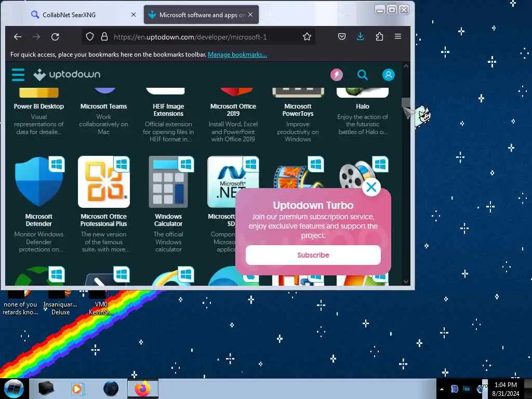
Task: Open the Microsoft Defender shield icon
Action: pyautogui.click(x=39, y=181)
